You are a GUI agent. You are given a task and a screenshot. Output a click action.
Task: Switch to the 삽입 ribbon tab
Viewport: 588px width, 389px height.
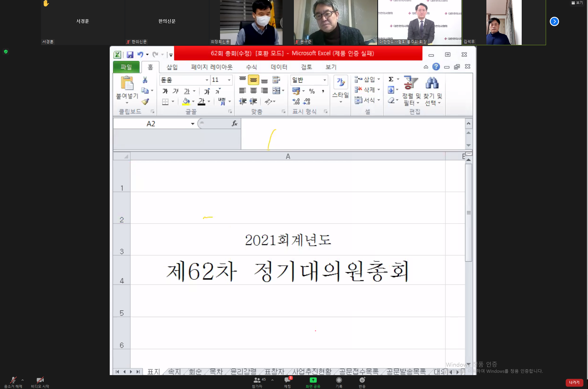(172, 67)
